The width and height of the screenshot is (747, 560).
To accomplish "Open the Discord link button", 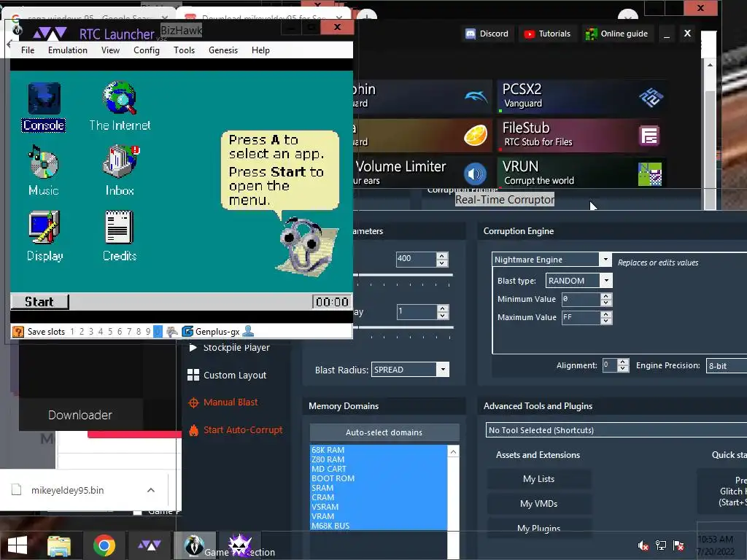I will [x=487, y=34].
